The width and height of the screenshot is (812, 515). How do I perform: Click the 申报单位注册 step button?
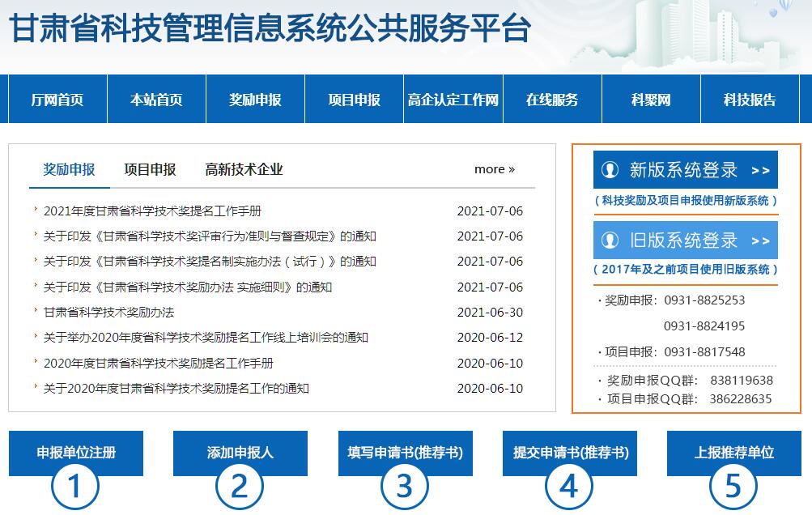tap(76, 453)
